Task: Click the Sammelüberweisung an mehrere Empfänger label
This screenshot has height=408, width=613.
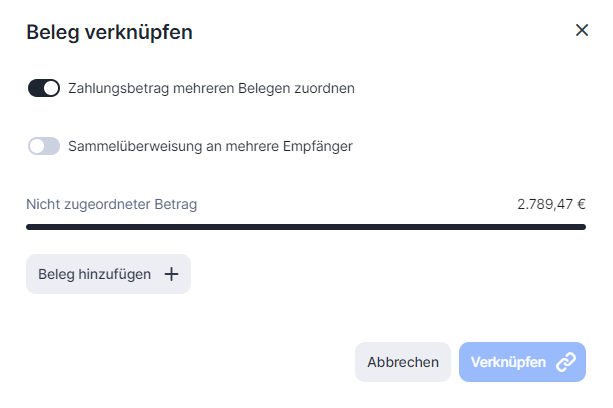Action: [210, 146]
